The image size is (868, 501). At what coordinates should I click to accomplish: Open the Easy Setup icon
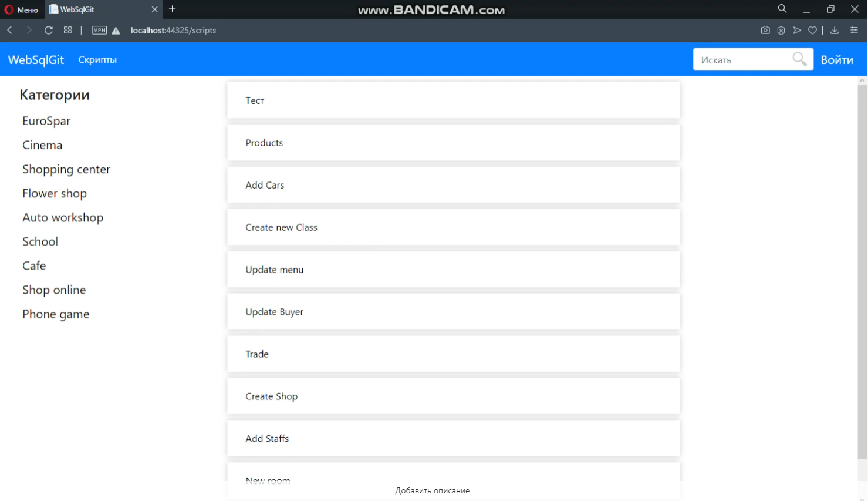854,31
